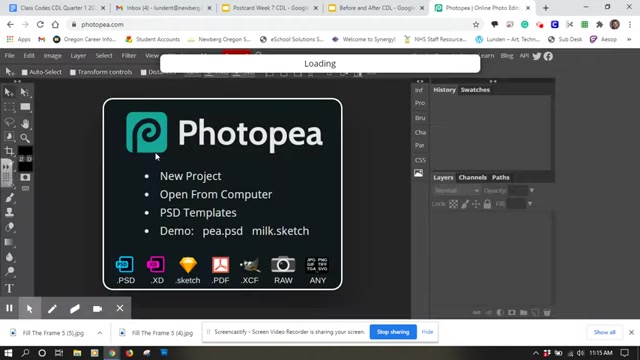The width and height of the screenshot is (640, 360).
Task: Open the File menu
Action: click(9, 56)
